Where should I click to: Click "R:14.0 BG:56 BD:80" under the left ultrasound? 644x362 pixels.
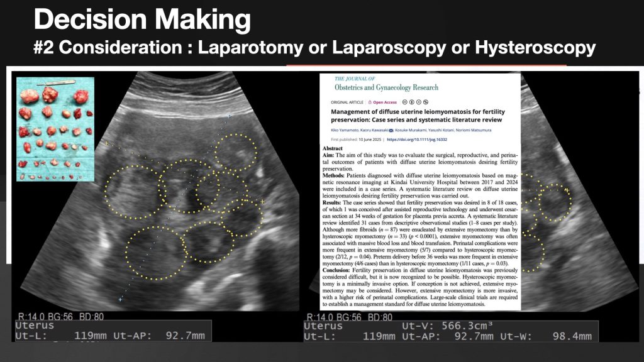(61, 317)
